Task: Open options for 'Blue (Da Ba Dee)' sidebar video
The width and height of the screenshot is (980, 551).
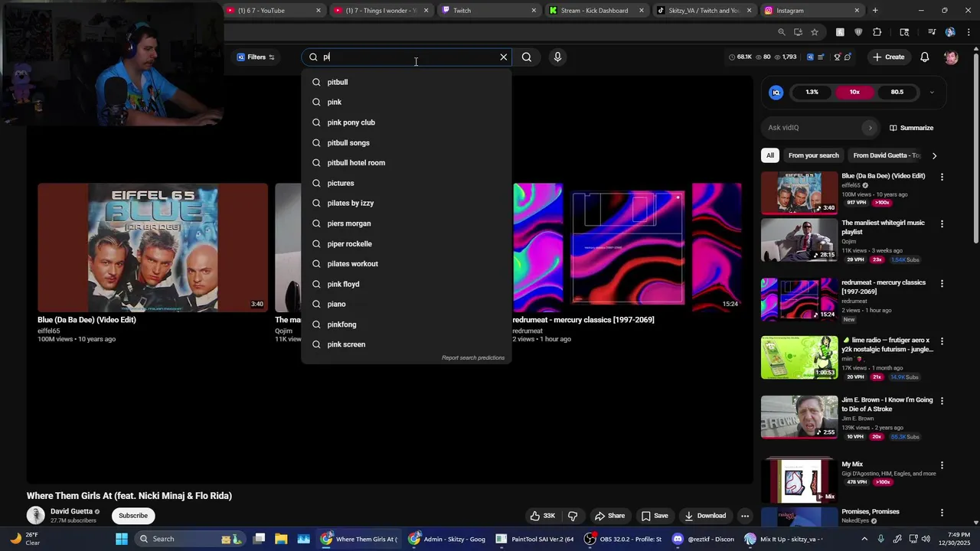Action: [x=942, y=177]
